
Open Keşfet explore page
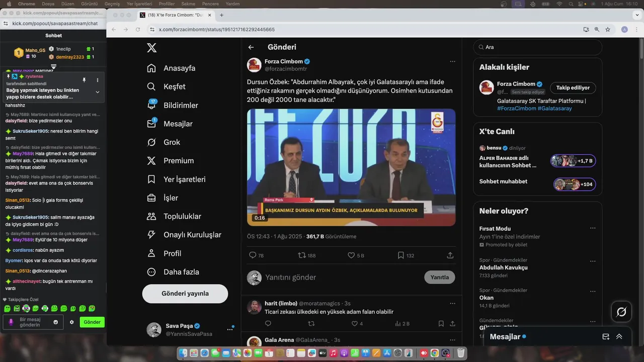(166, 86)
